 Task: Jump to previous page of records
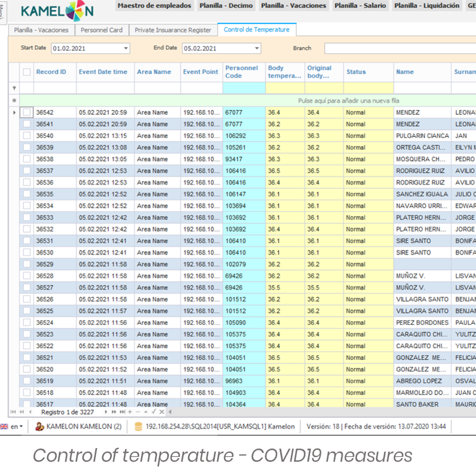[21, 412]
